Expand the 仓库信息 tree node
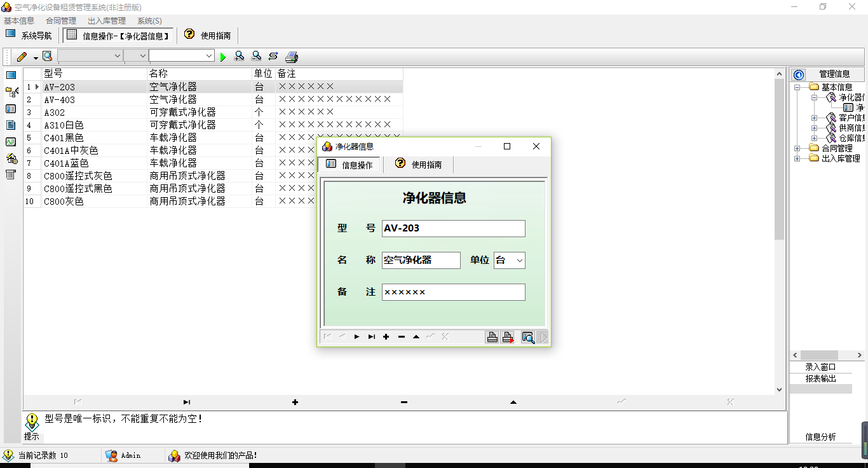Screen dimensions: 868x468 (815, 139)
